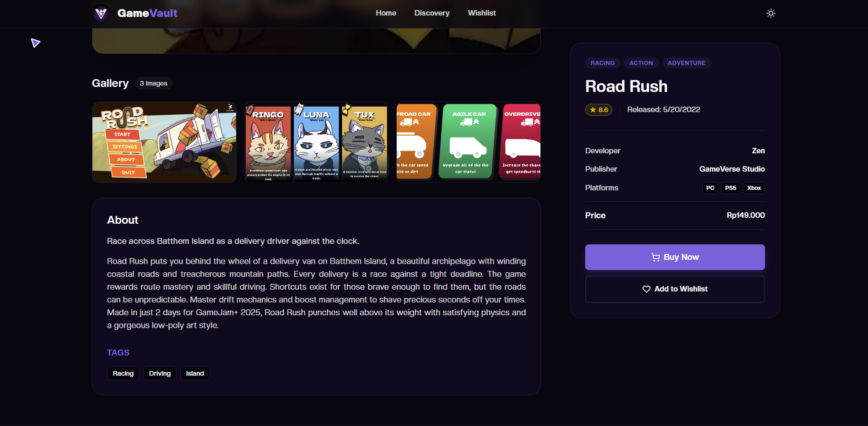Open the Ringo, Luna, Tux characters thumbnail

[x=316, y=142]
